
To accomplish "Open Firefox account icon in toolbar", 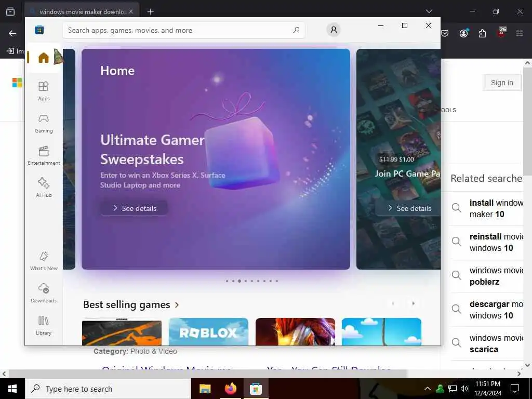I will (x=464, y=33).
